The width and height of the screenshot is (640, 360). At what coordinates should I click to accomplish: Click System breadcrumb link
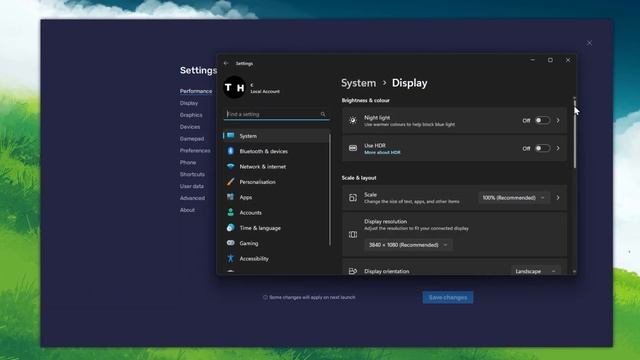(x=358, y=83)
